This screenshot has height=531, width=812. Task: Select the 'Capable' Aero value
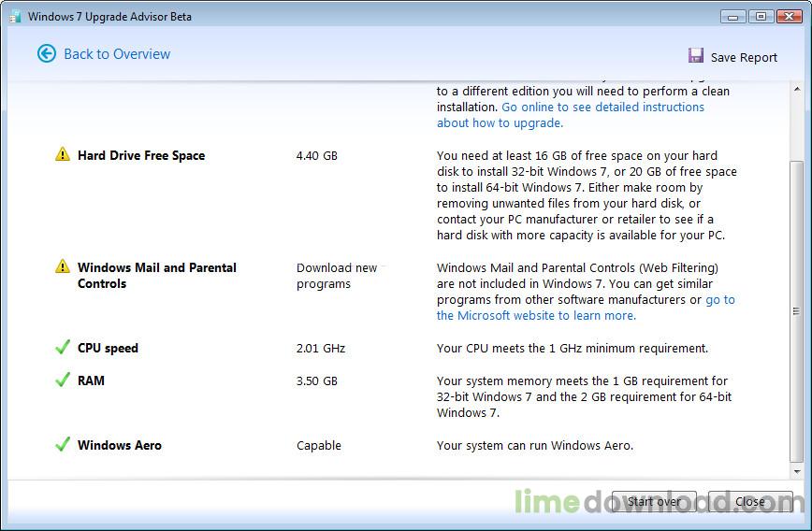[x=318, y=446]
